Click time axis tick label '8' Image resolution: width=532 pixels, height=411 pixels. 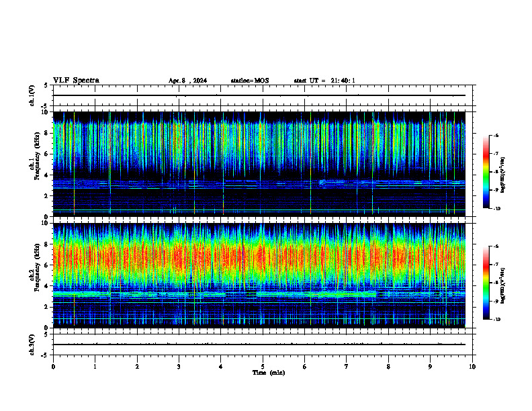tap(388, 367)
